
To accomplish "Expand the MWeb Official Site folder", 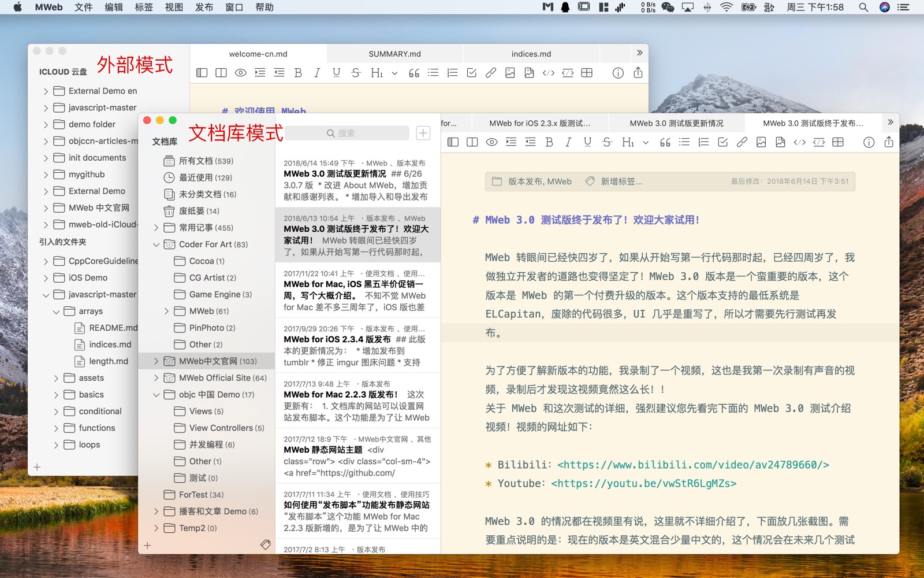I will [x=156, y=378].
